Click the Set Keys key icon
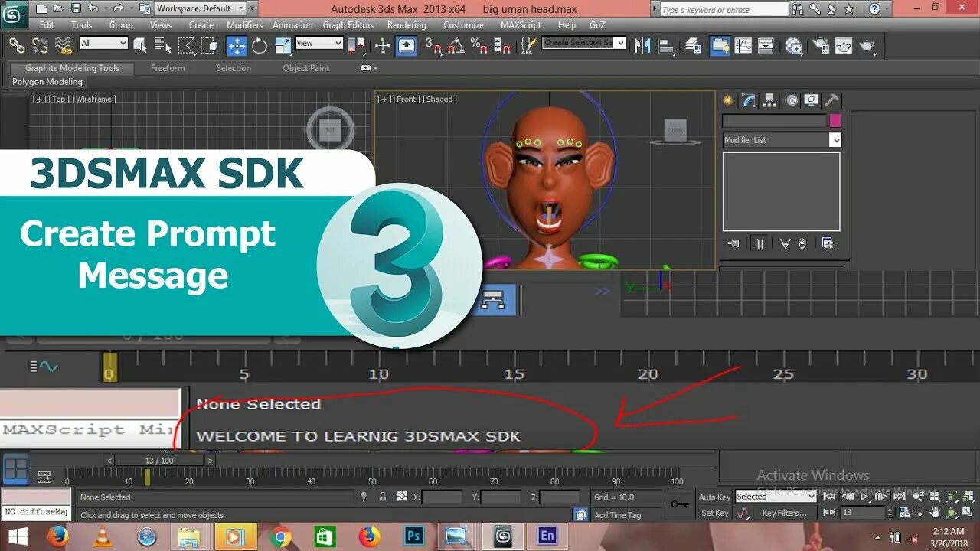 (679, 504)
